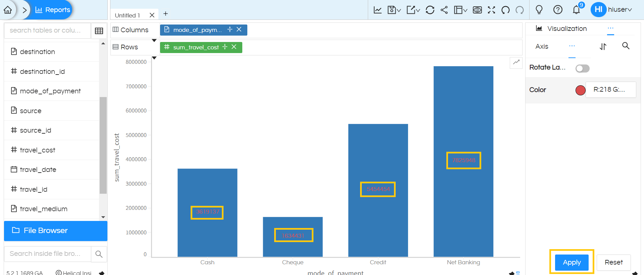Open the layout dropdown in toolbar

tap(460, 10)
